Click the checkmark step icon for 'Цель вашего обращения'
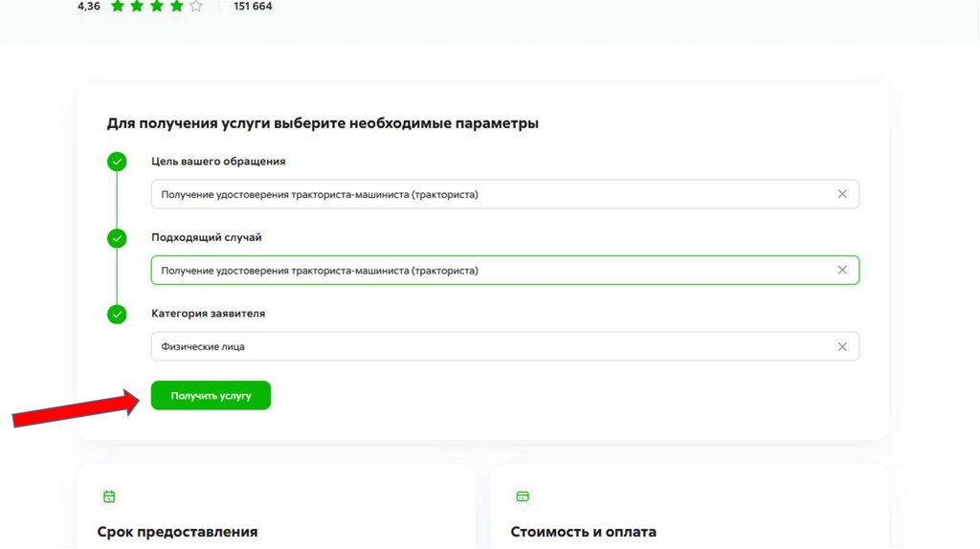This screenshot has width=980, height=549. point(117,162)
